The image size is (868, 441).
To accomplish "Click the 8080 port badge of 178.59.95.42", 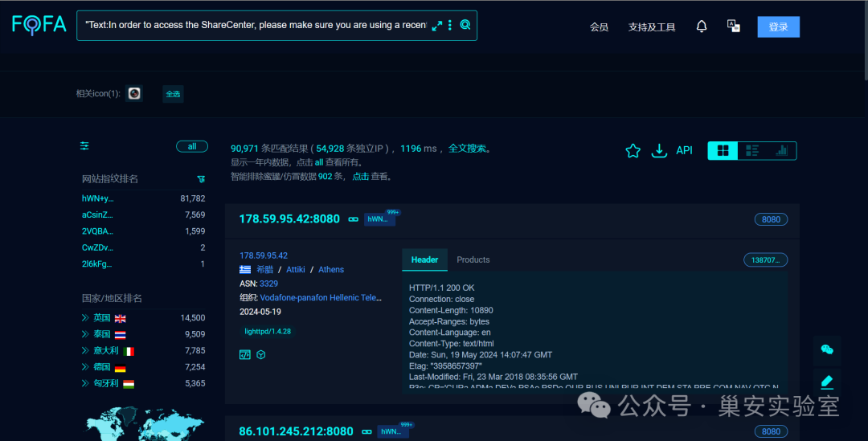I will coord(771,219).
